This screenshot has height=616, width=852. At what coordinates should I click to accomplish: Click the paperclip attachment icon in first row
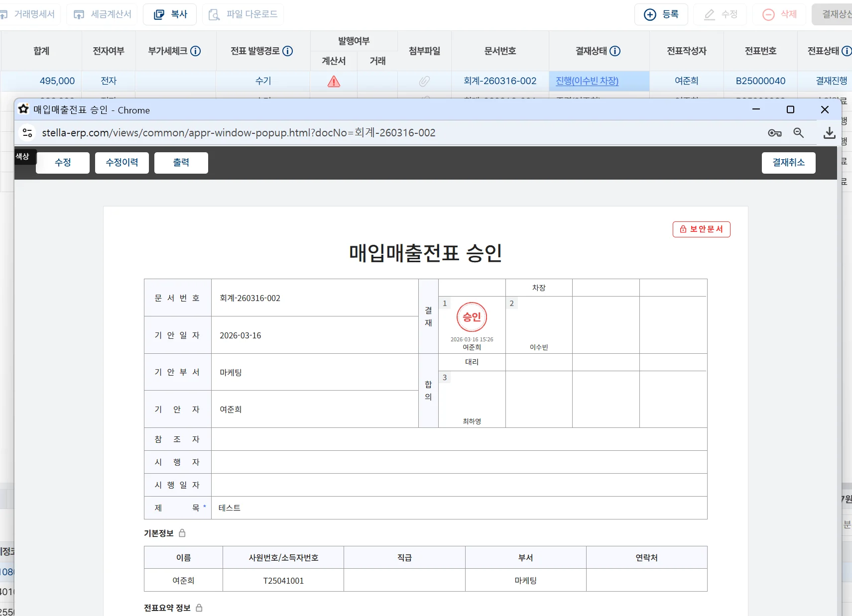[x=424, y=81]
